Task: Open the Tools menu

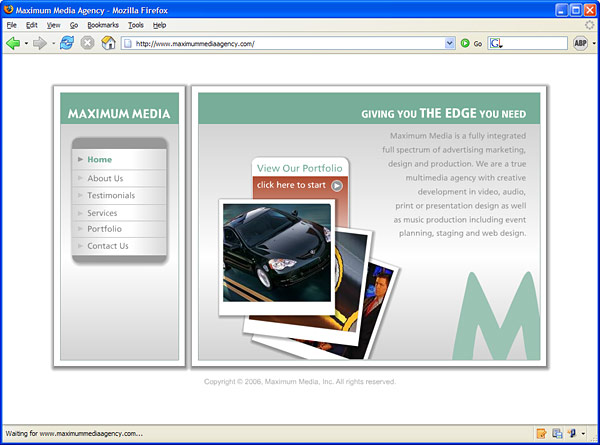Action: pos(136,25)
